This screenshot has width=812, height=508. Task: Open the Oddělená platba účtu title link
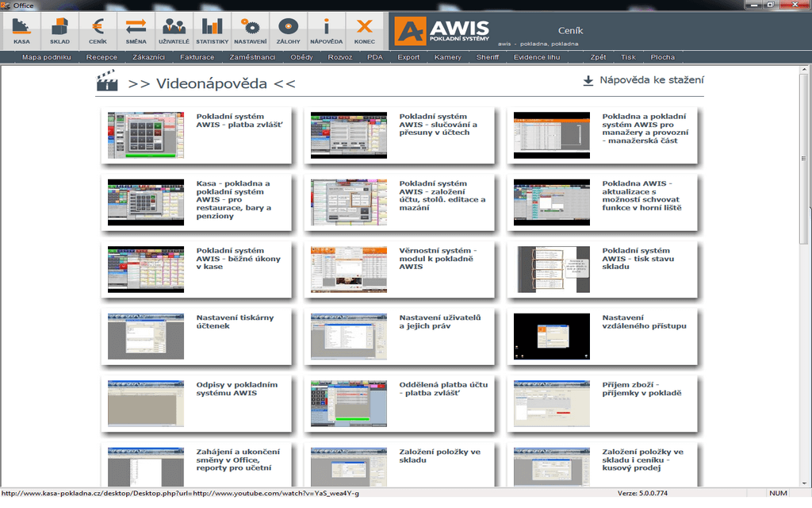443,389
